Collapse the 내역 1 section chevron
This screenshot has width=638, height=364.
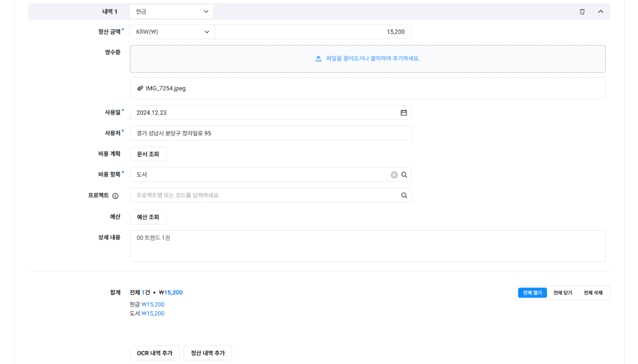pyautogui.click(x=601, y=12)
